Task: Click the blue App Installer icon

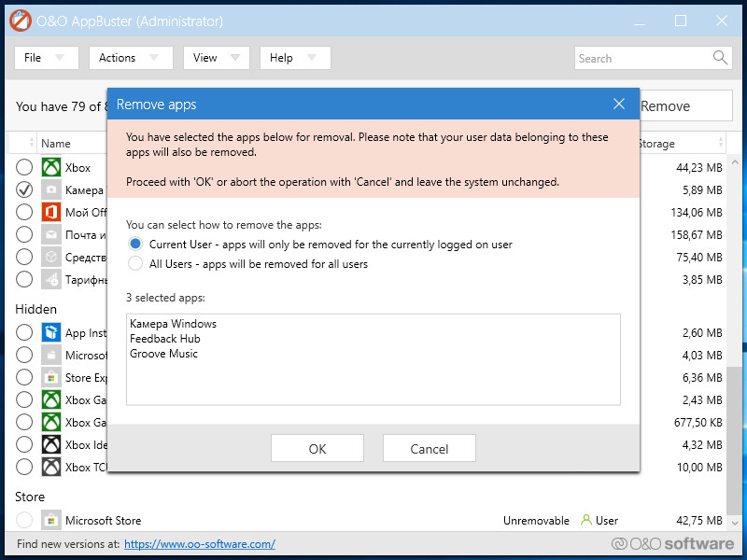Action: tap(51, 332)
